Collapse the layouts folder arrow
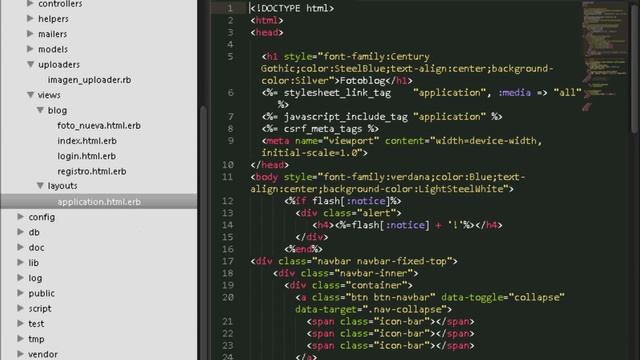This screenshot has height=360, width=640. tap(40, 186)
